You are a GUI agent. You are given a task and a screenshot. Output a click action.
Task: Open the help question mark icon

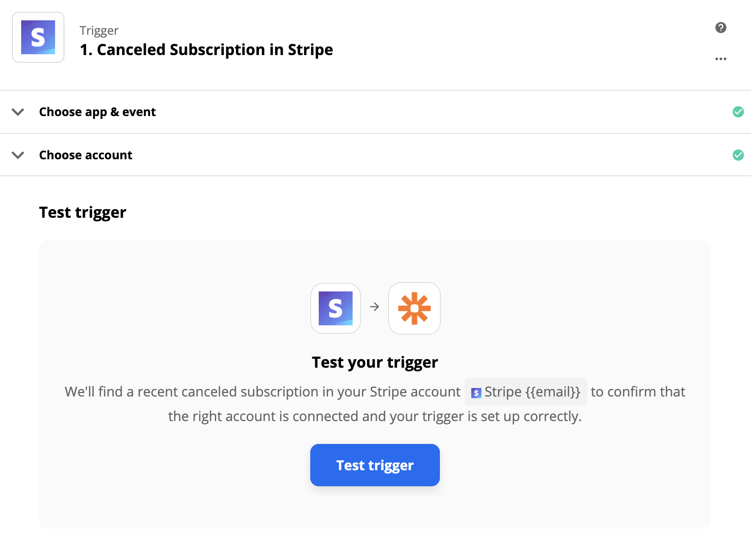tap(721, 28)
